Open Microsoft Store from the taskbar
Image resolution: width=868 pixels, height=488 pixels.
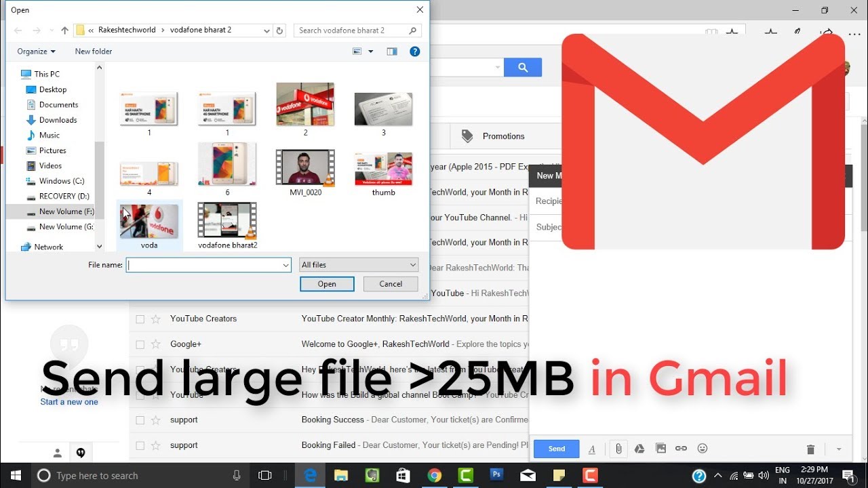(403, 476)
